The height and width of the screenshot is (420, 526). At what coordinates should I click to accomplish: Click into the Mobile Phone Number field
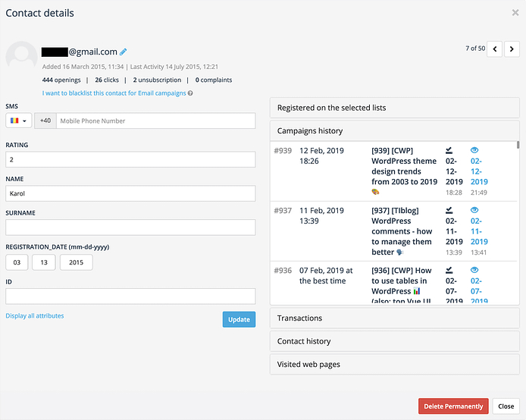(x=155, y=121)
